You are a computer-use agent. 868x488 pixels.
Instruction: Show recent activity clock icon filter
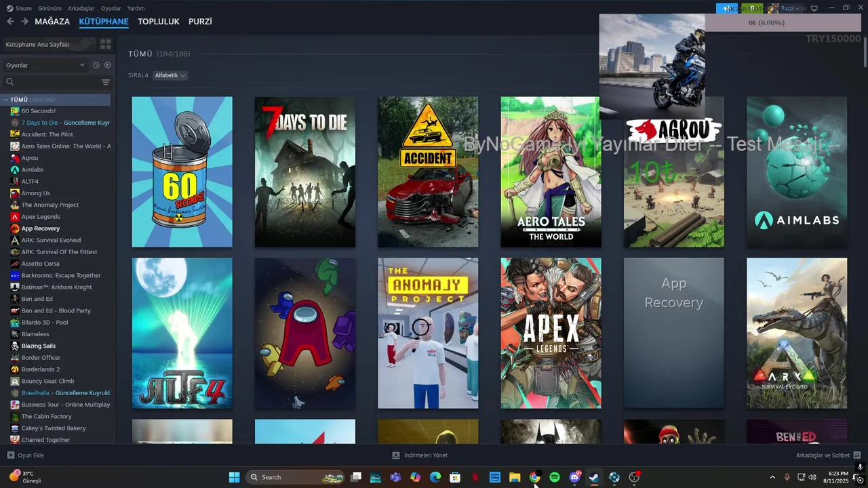point(96,65)
